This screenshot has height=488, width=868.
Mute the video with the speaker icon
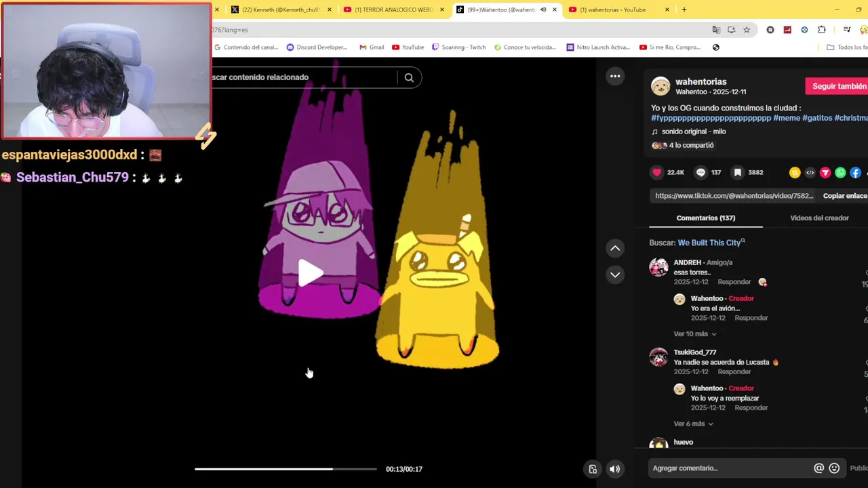[614, 469]
